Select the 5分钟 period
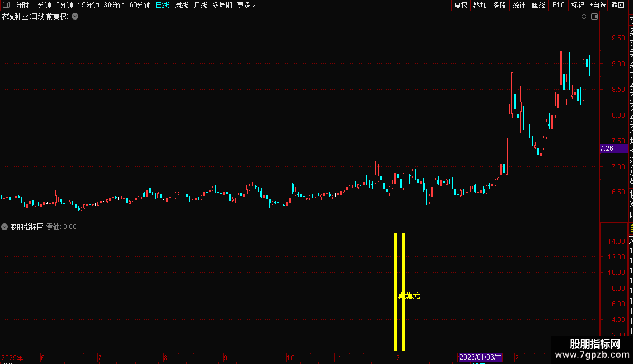The width and height of the screenshot is (633, 364). pyautogui.click(x=64, y=5)
